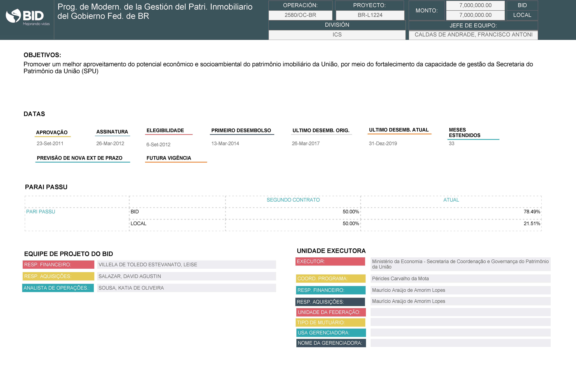Click the PRIMEIRO DESEMBOLSO heading
Viewport: 576px width, 392px height.
coord(241,130)
